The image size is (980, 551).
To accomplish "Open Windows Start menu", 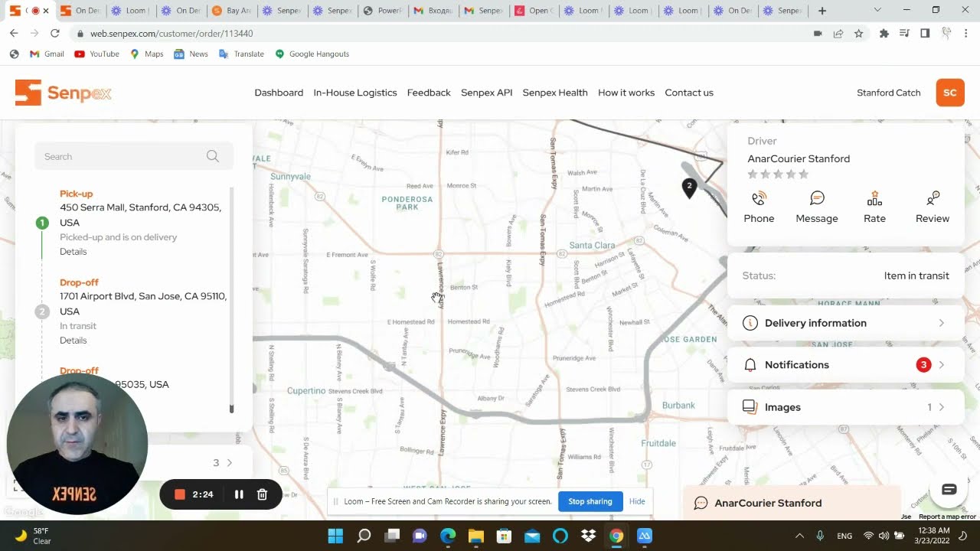I will (335, 536).
